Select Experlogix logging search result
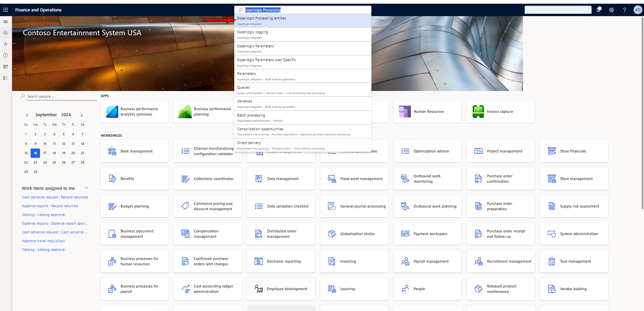 pos(303,35)
